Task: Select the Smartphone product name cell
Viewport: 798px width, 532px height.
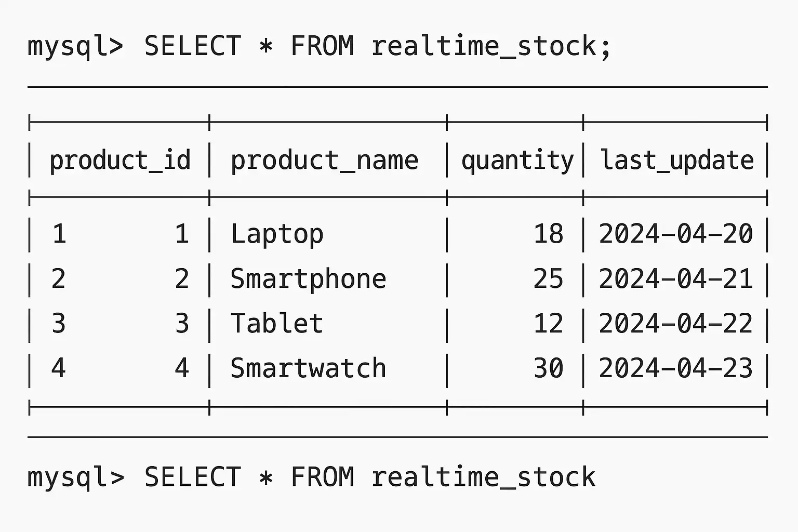Action: (x=308, y=279)
